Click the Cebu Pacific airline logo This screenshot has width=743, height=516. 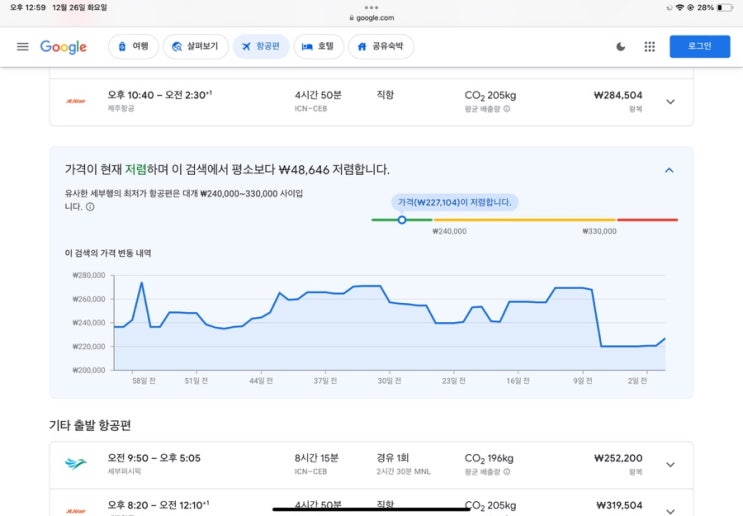pos(76,464)
